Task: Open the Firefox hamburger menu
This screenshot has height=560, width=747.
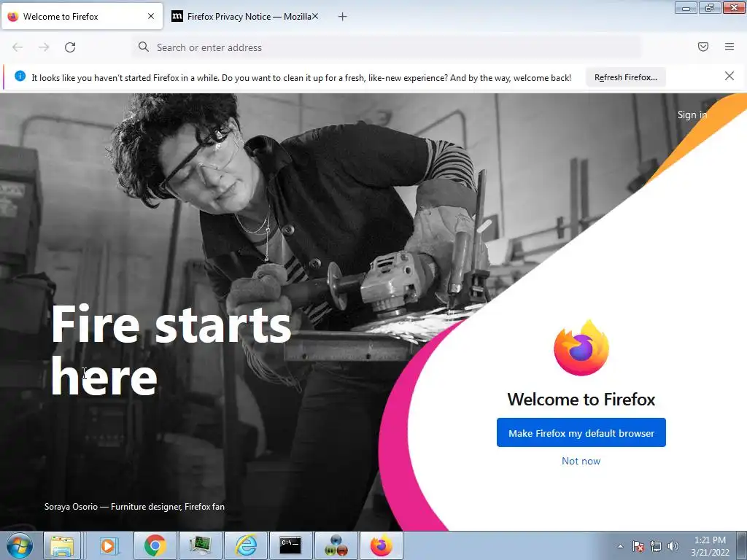Action: [x=729, y=47]
